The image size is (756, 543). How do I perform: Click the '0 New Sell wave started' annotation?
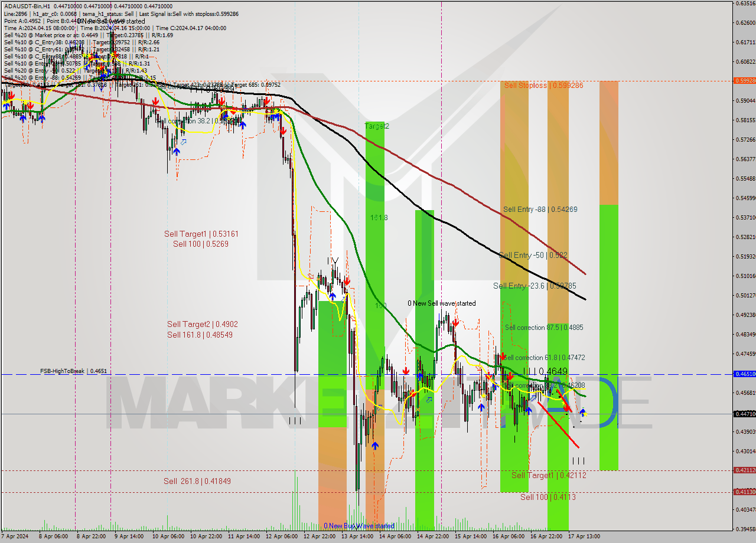(442, 303)
